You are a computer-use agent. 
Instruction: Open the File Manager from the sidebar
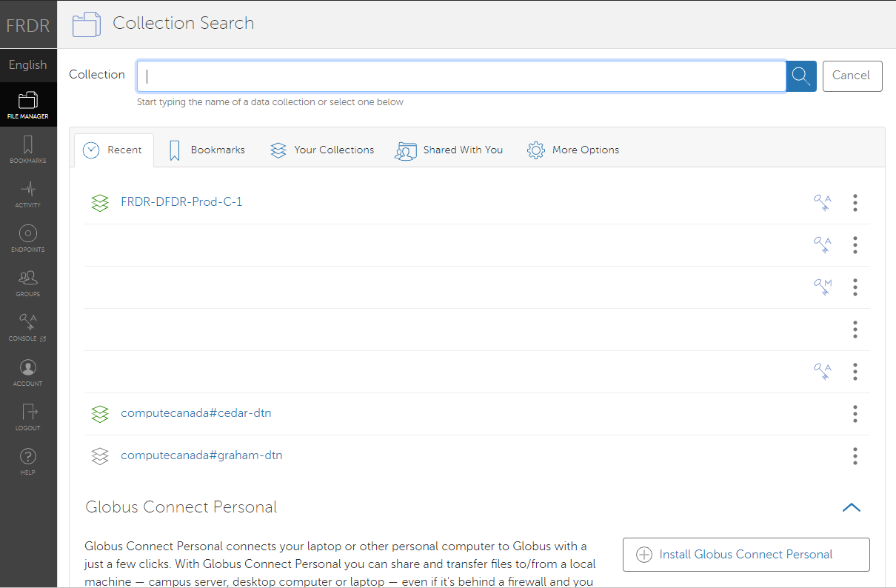28,104
